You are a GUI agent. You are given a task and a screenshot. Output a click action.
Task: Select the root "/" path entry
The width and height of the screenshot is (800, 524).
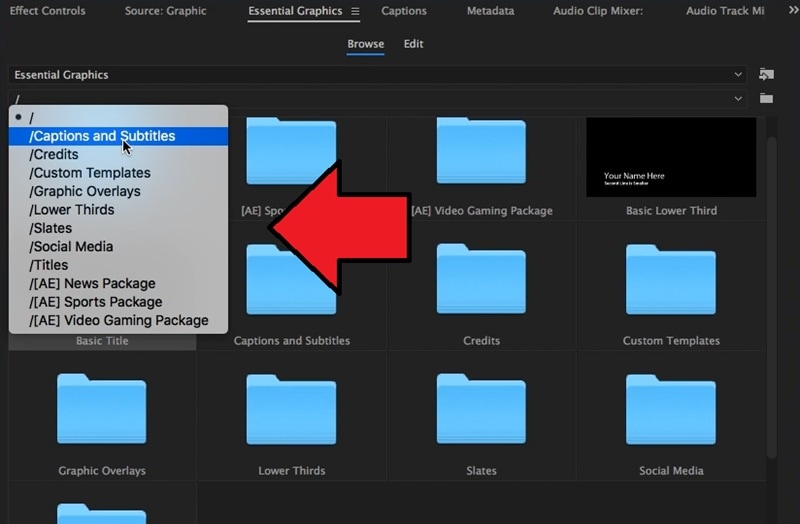coord(118,117)
